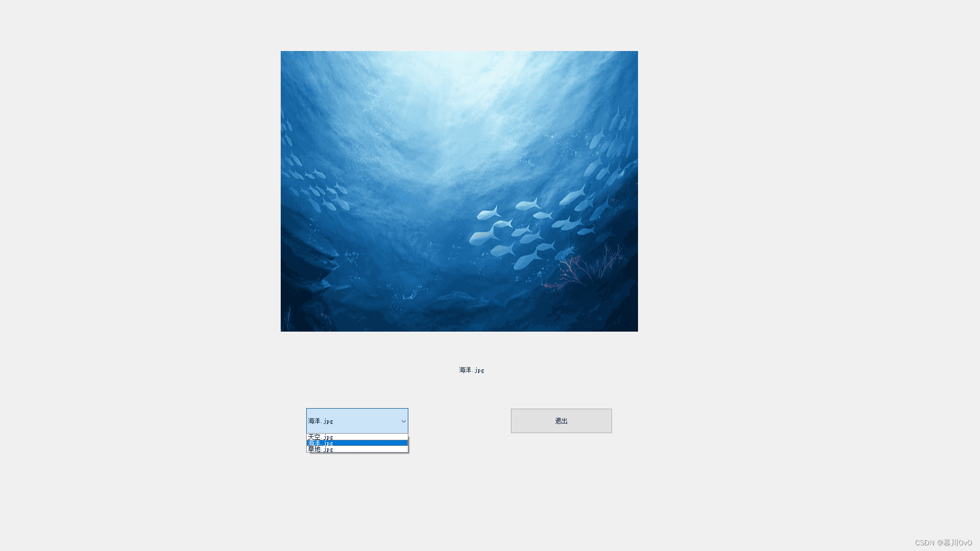Image resolution: width=980 pixels, height=551 pixels.
Task: Open the 海洋.jpg image selection combo box
Action: point(357,421)
